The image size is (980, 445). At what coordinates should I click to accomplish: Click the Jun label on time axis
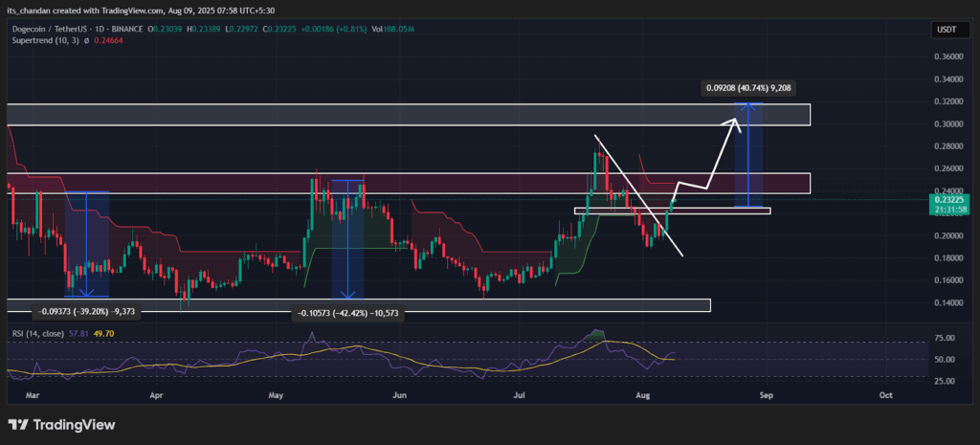point(399,395)
